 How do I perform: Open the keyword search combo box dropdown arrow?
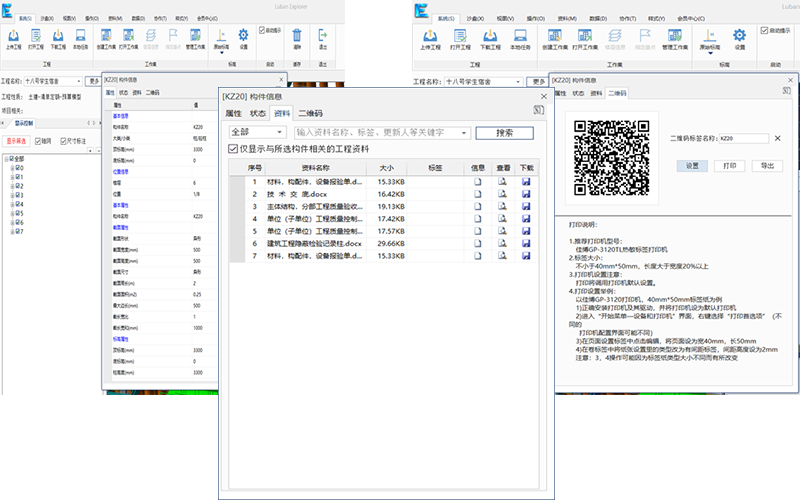(464, 133)
